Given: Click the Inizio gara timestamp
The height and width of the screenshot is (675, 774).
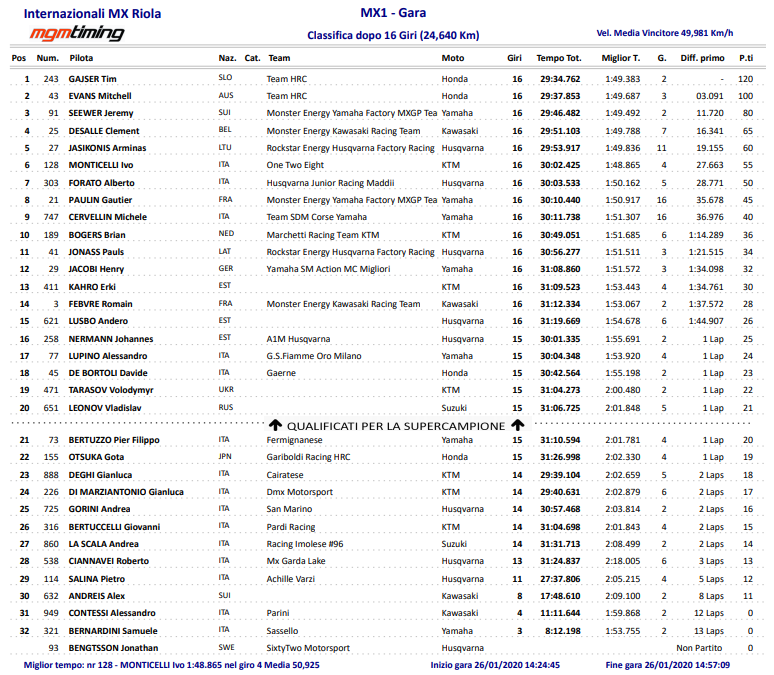Looking at the screenshot, I should [x=494, y=665].
